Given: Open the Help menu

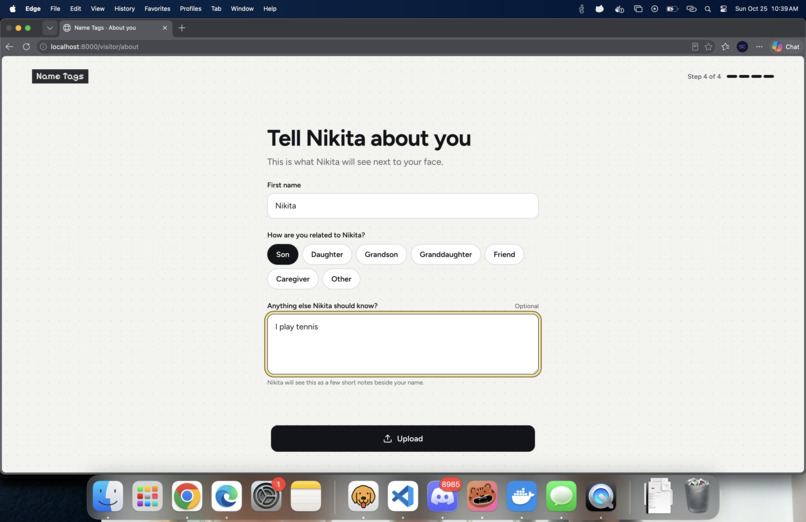Looking at the screenshot, I should 270,9.
